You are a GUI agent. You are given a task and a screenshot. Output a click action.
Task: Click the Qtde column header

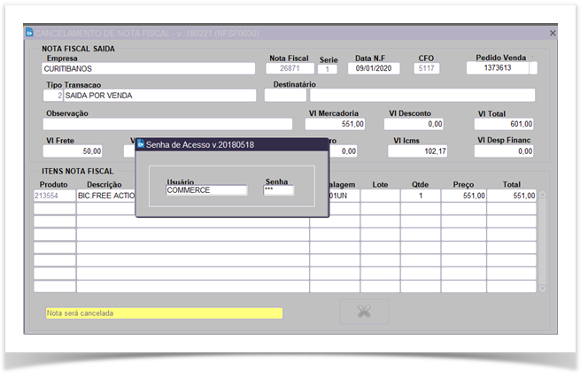[x=420, y=184]
